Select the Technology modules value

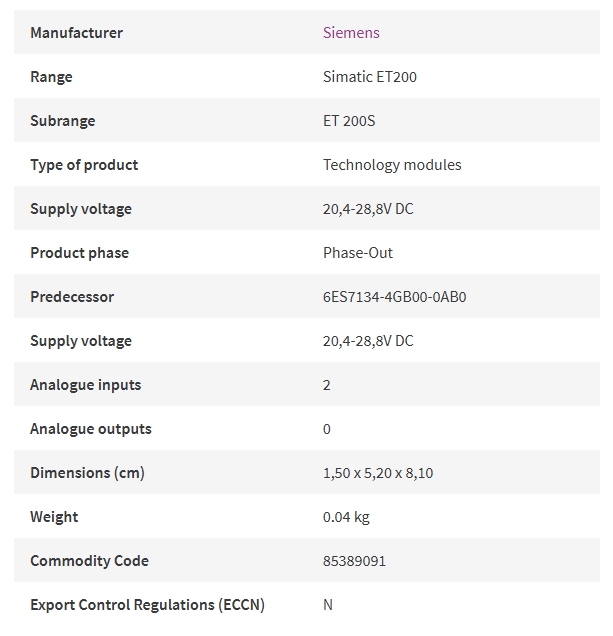tap(392, 165)
